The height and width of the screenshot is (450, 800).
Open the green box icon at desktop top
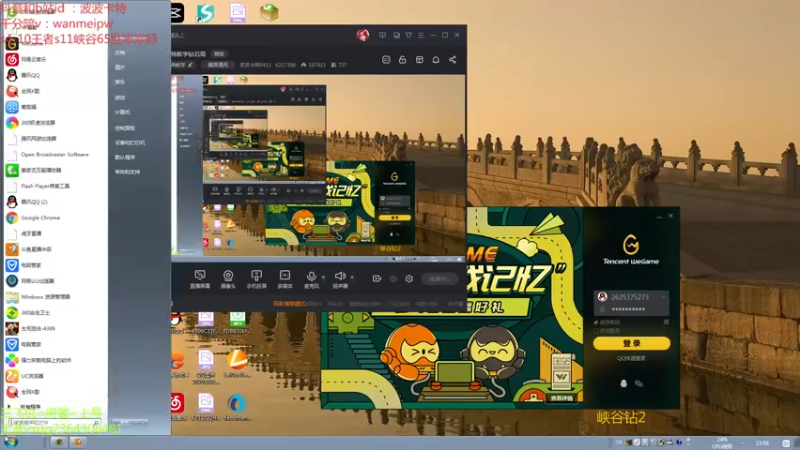pyautogui.click(x=269, y=12)
